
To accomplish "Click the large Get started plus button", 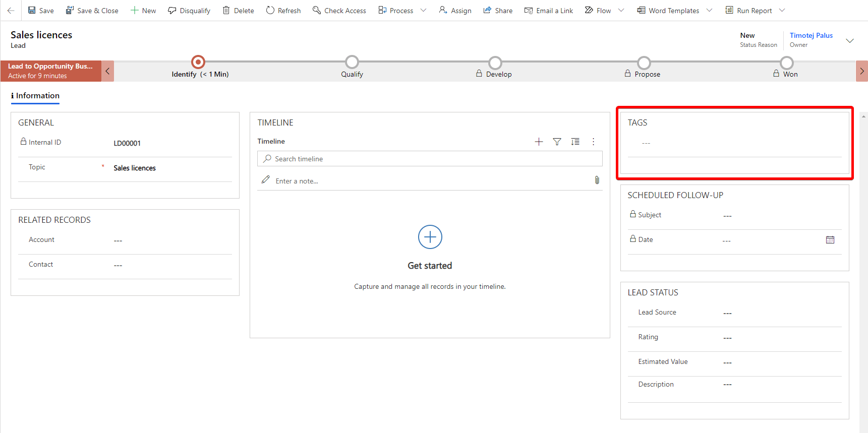I will (x=430, y=237).
